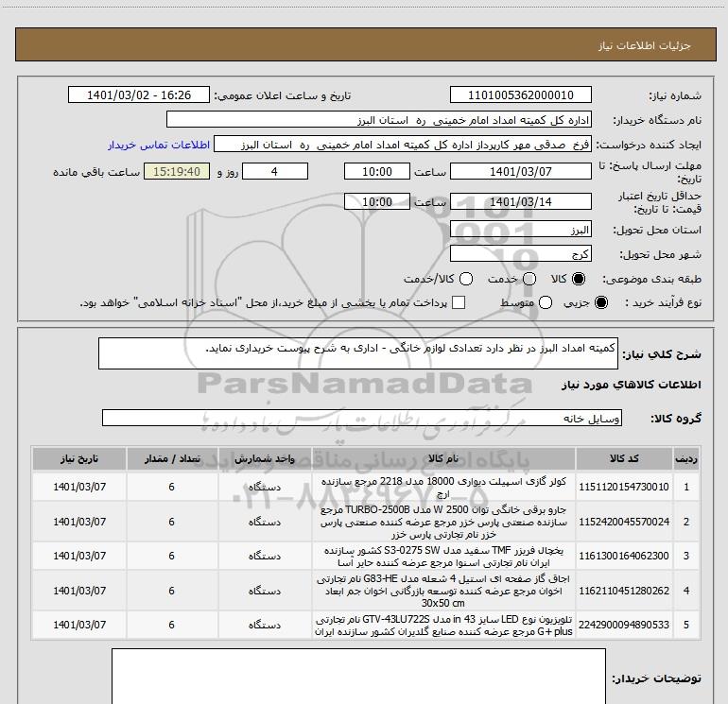Viewport: 728px width, 704px height.
Task: Click the request creator name field
Action: pyautogui.click(x=403, y=145)
